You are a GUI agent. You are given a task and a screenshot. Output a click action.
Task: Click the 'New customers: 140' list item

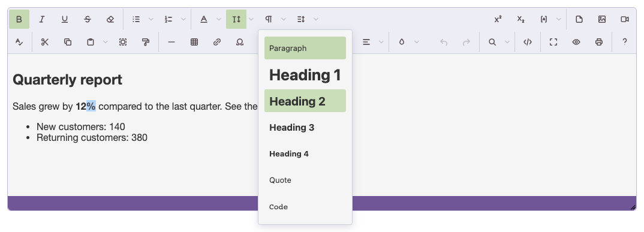click(x=81, y=126)
